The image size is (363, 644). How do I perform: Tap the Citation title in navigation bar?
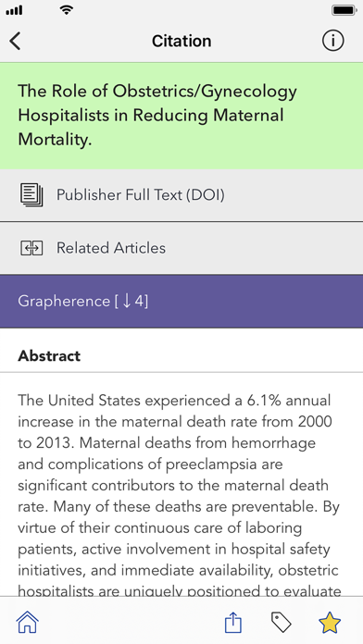pos(181,41)
